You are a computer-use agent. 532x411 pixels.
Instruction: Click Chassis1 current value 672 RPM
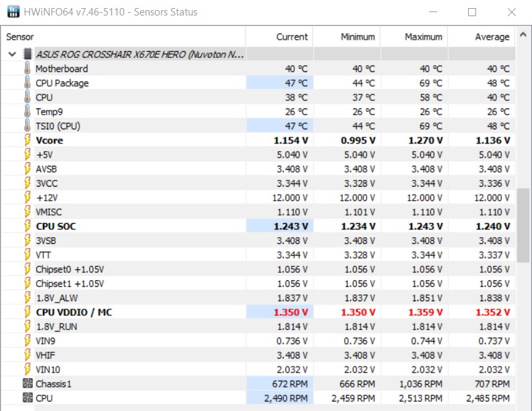pos(290,383)
